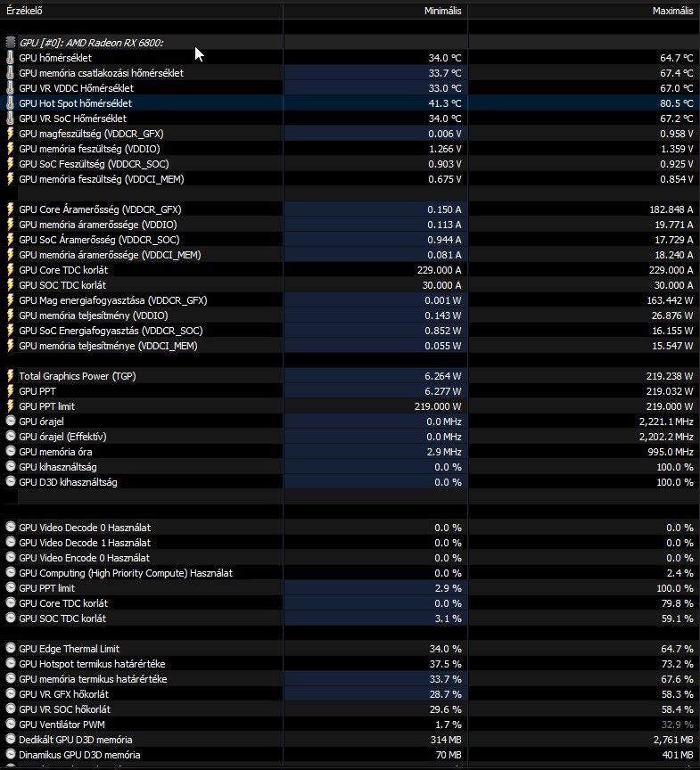Click the 182.848 A maximum value
The width and height of the screenshot is (700, 770).
(671, 209)
